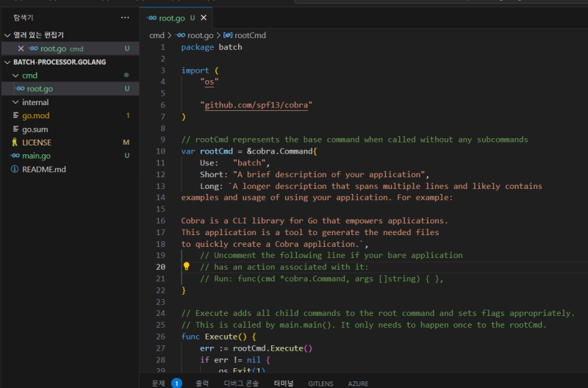Viewport: 588px width, 388px height.
Task: Click the rootCmd symbol icon in breadcrumbs
Action: [x=228, y=35]
